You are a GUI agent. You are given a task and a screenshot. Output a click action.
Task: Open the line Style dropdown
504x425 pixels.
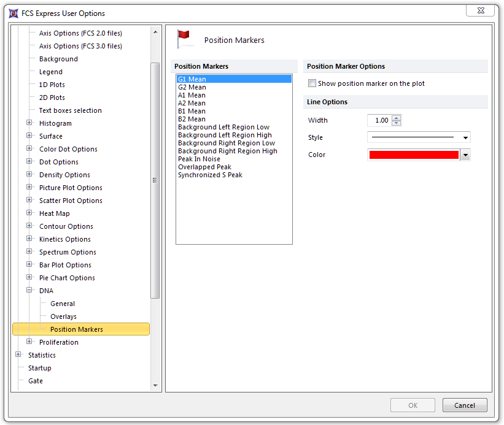(466, 138)
